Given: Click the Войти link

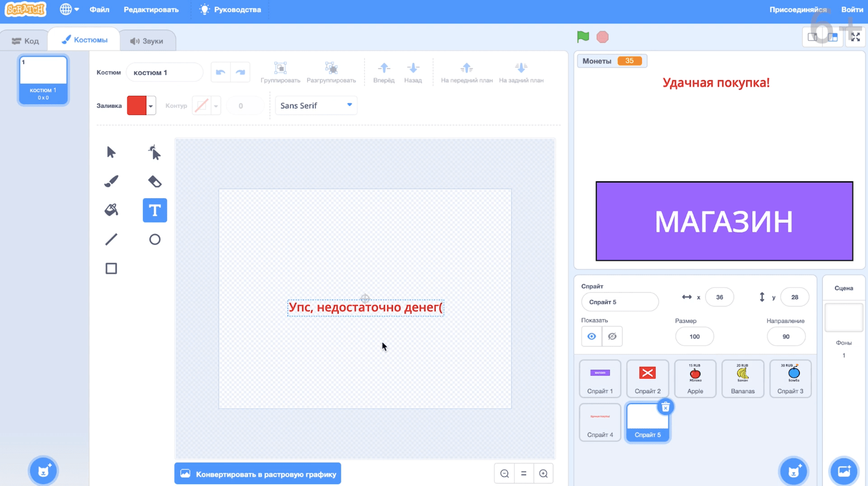Looking at the screenshot, I should click(852, 10).
